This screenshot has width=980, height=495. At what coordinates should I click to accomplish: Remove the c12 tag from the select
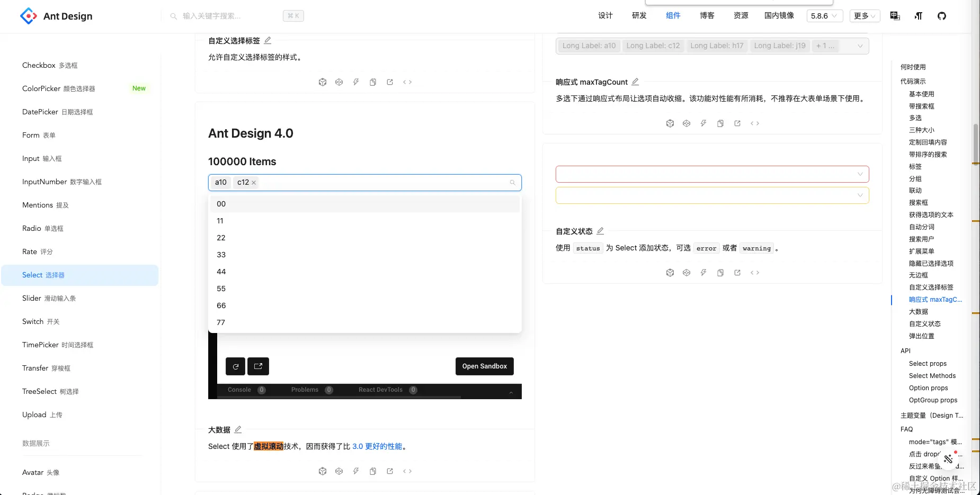[x=254, y=182]
